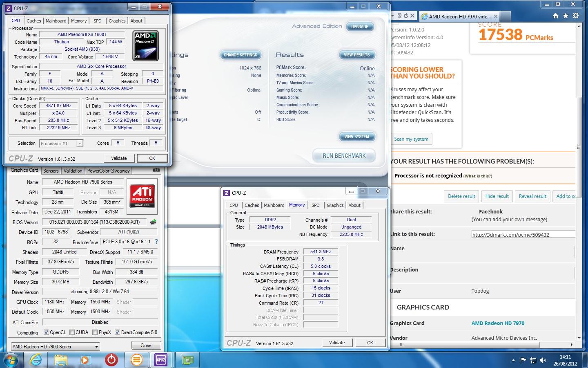Screen dimensions: 588x368
Task: Open the volume speaker tray icon
Action: tap(543, 360)
